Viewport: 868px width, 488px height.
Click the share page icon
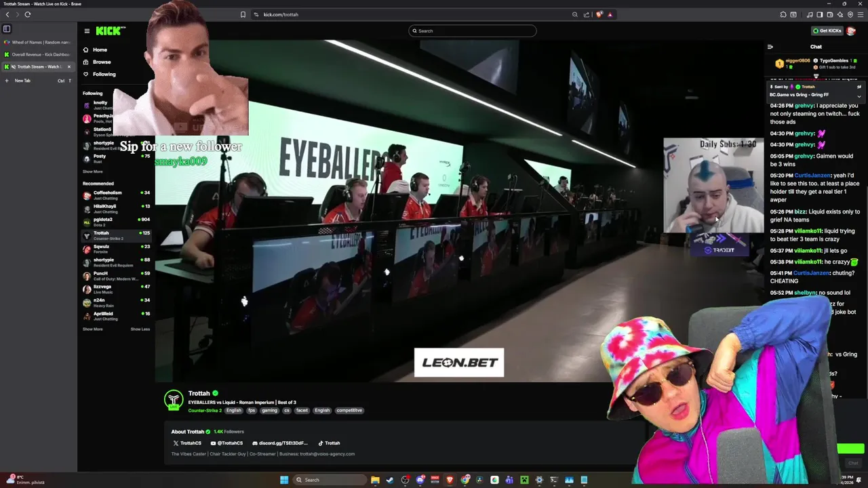coord(587,14)
